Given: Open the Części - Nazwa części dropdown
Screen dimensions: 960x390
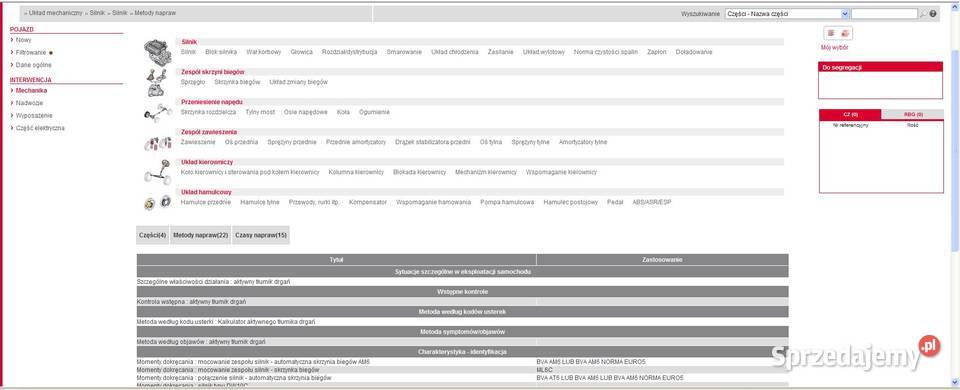Looking at the screenshot, I should point(787,13).
